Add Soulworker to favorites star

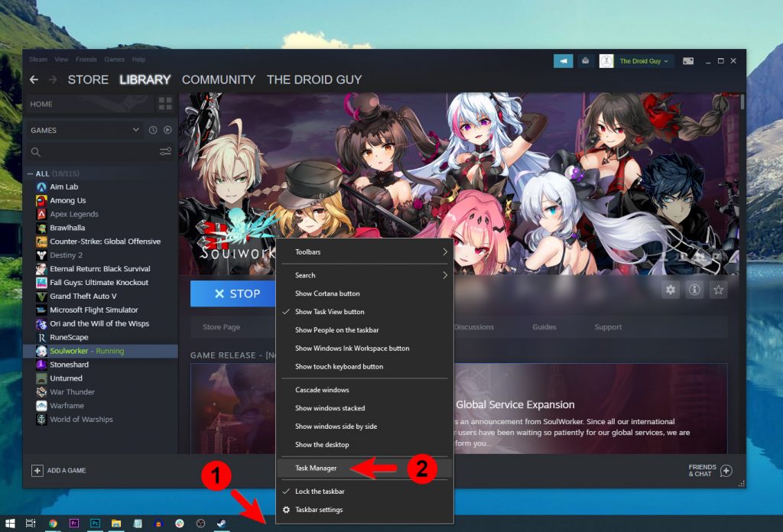tap(719, 290)
